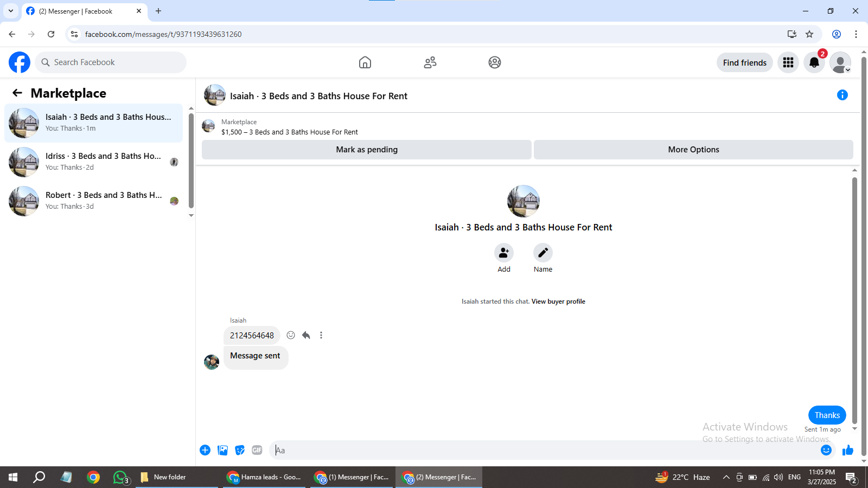Image resolution: width=868 pixels, height=488 pixels.
Task: Click the More Options button
Action: pos(693,150)
